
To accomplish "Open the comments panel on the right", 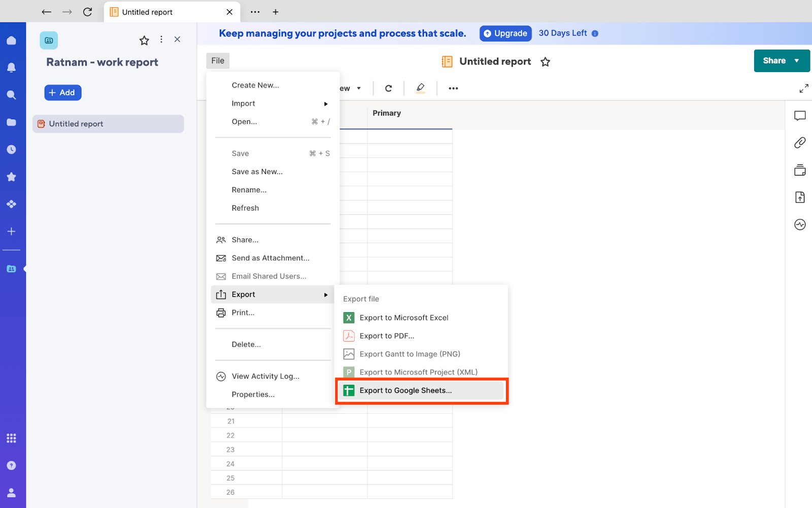I will point(799,116).
